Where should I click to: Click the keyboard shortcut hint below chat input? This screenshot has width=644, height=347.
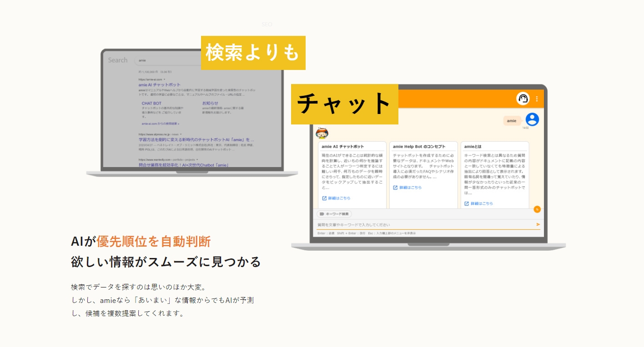coord(367,233)
